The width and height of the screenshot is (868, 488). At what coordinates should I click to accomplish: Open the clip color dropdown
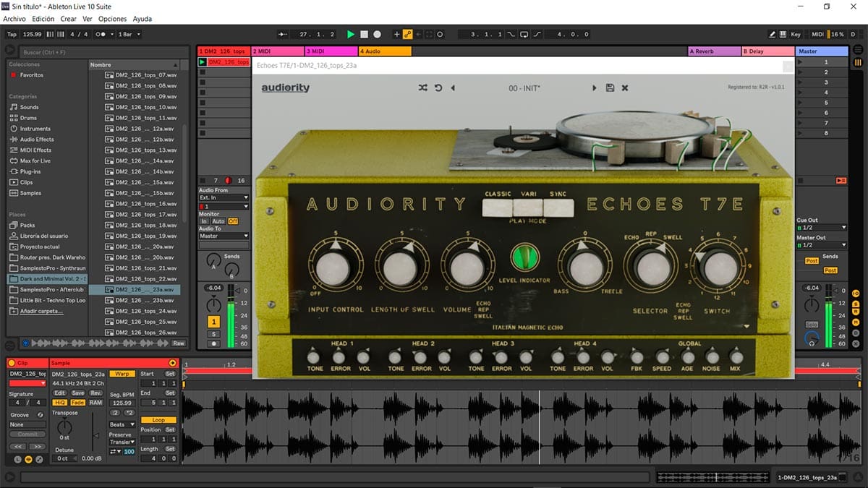point(27,383)
